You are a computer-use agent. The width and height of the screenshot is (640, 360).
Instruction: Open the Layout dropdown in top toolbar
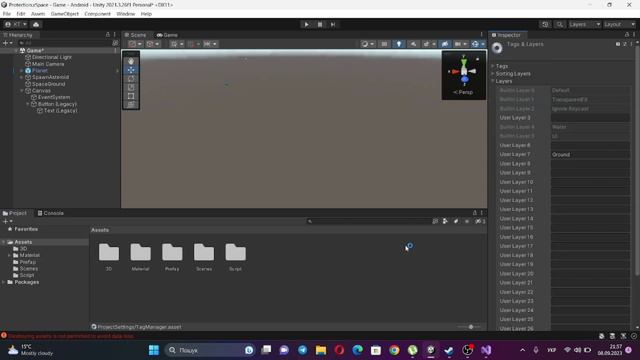[x=619, y=24]
